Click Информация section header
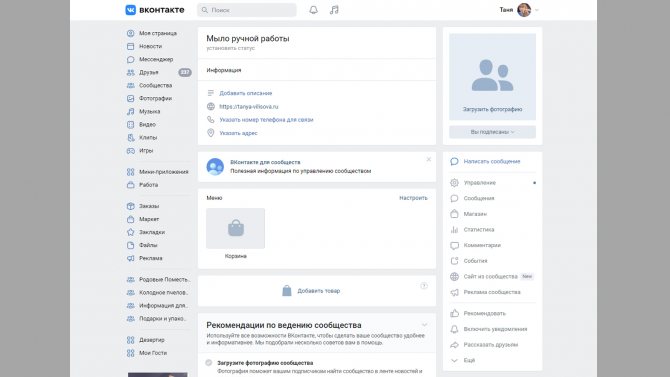The height and width of the screenshot is (377, 670). coord(224,70)
